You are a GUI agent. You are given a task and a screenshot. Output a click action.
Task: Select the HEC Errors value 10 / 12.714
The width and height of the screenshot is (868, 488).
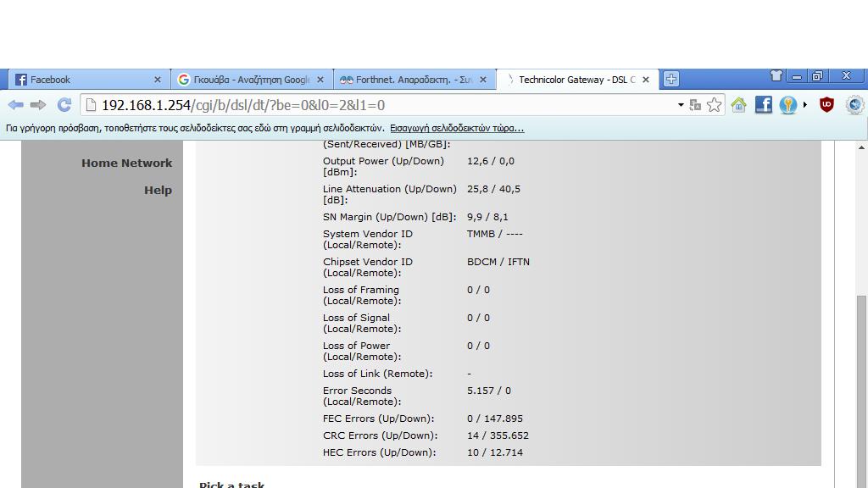click(x=495, y=452)
